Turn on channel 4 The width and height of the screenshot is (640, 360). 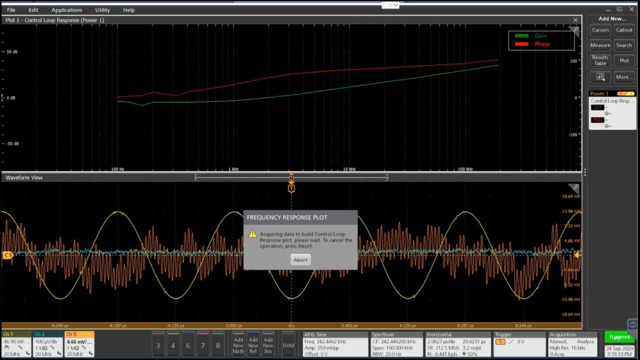pyautogui.click(x=173, y=344)
